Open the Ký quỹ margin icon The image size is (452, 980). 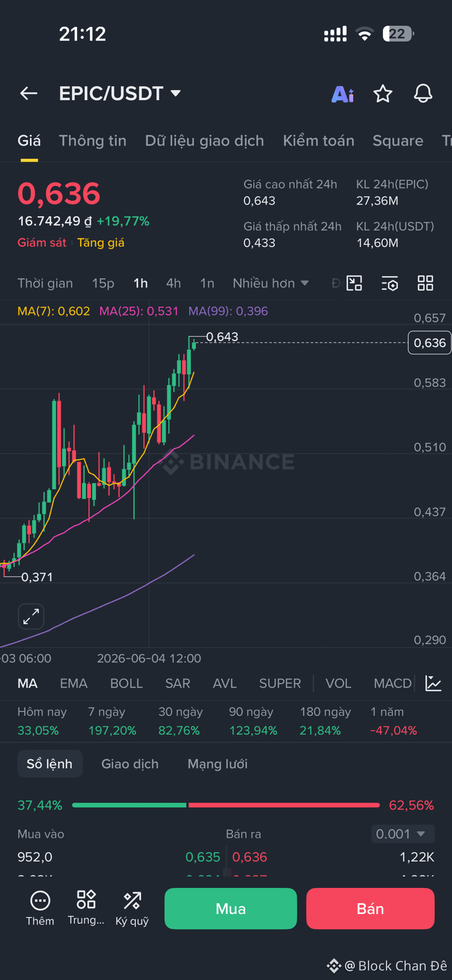(132, 908)
